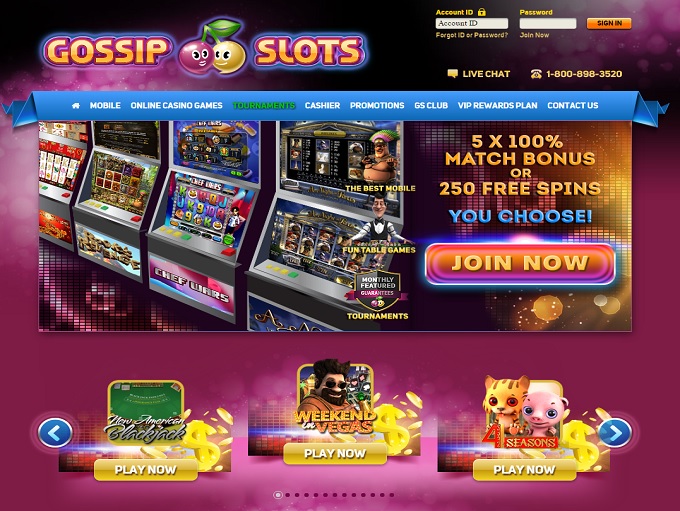Open the Promotions menu item
The width and height of the screenshot is (680, 511).
[377, 105]
